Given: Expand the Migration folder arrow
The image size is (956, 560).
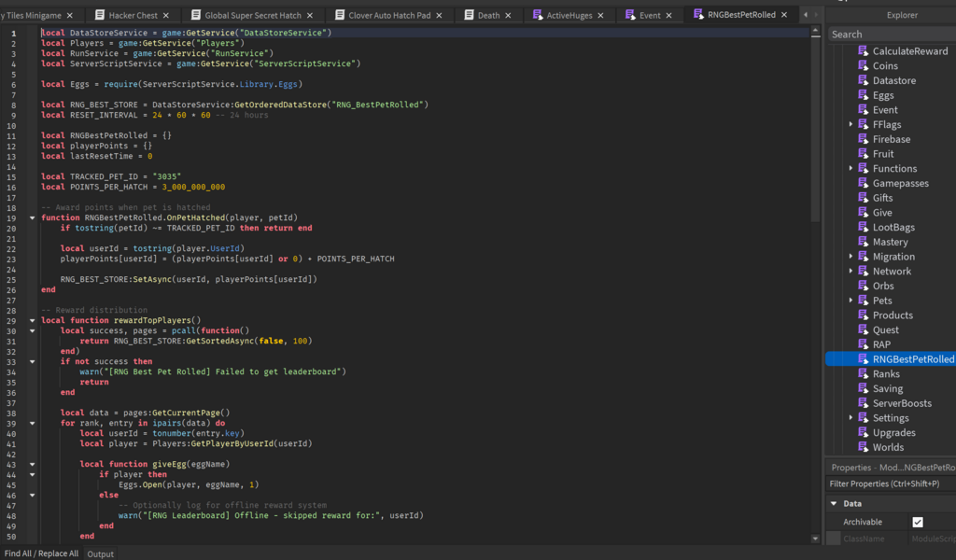Looking at the screenshot, I should 851,257.
